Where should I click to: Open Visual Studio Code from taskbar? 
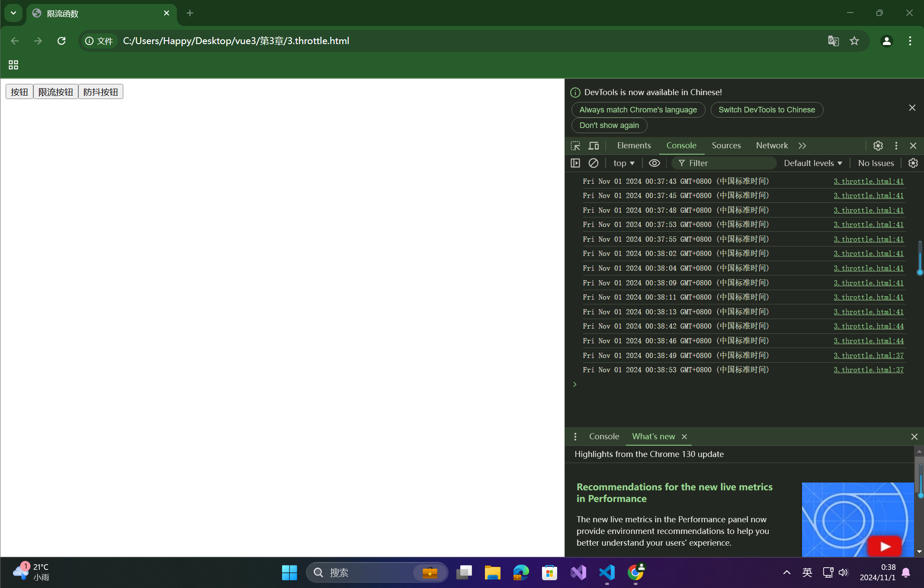pyautogui.click(x=607, y=572)
